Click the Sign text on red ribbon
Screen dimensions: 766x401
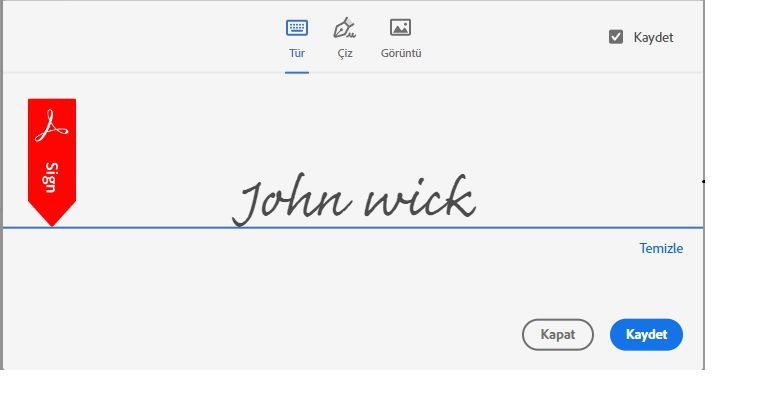pos(51,177)
